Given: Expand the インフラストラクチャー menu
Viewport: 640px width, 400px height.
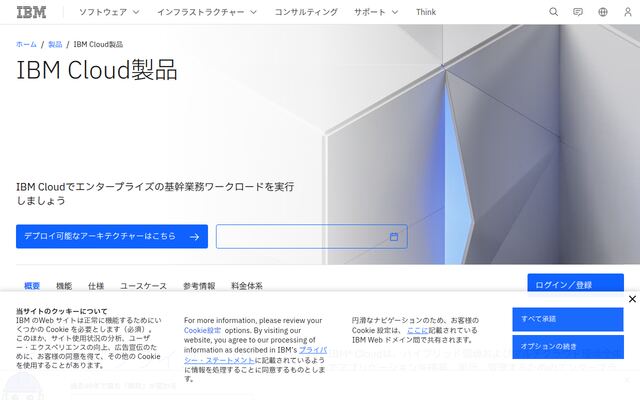Looking at the screenshot, I should tap(207, 12).
